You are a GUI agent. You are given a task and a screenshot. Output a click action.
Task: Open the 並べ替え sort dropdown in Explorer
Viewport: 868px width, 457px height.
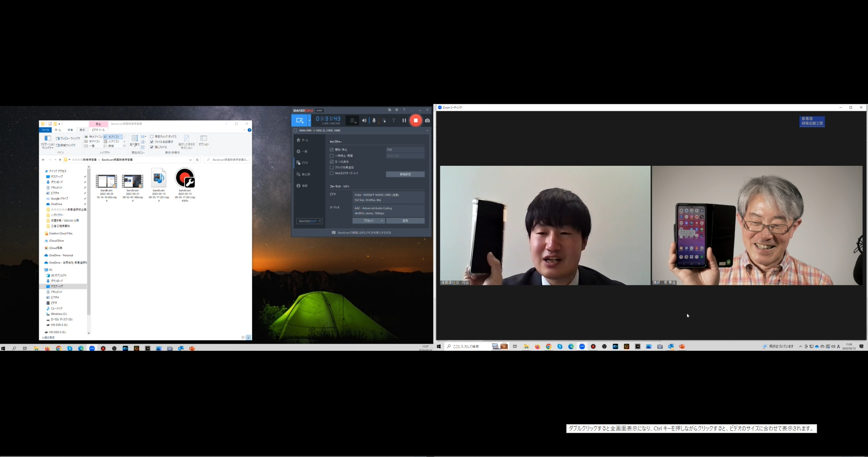(x=134, y=140)
